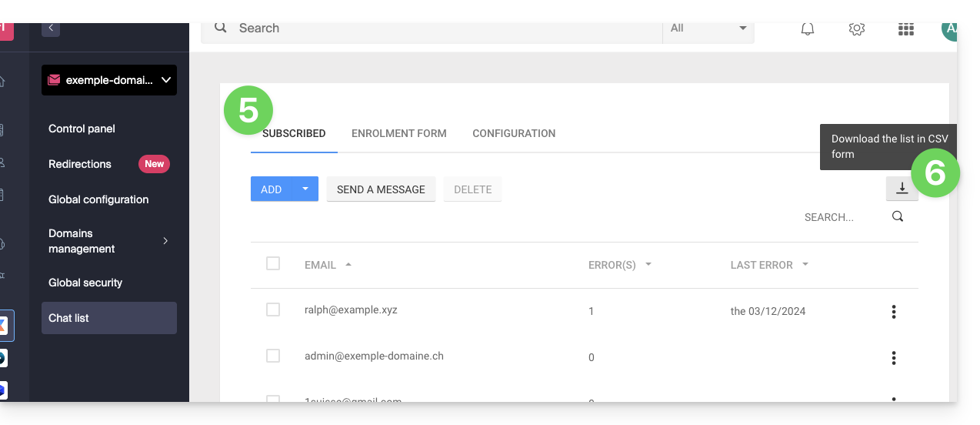Click the DELETE button
This screenshot has height=425, width=980.
[x=472, y=189]
